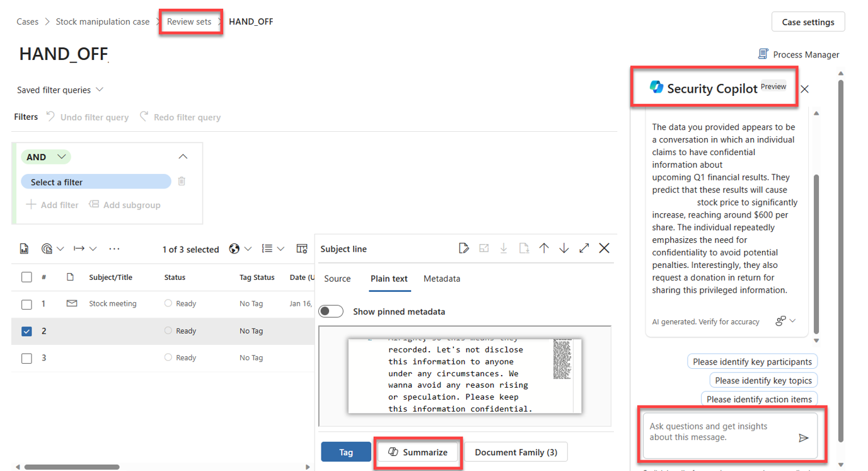Click the Summarize button

pos(418,452)
